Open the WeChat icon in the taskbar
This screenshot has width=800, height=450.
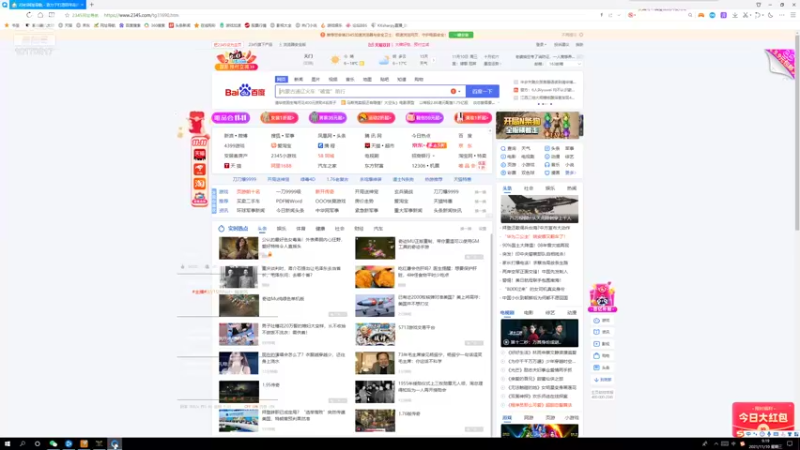coord(53,444)
